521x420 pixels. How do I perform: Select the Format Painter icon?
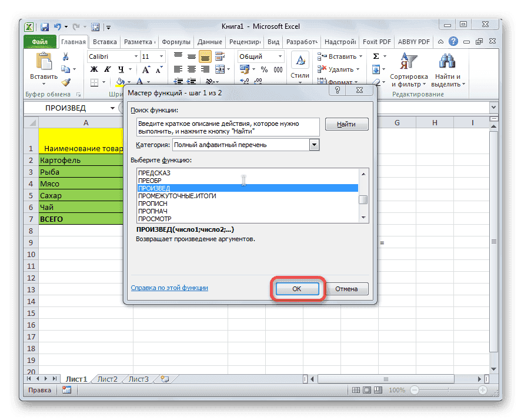pyautogui.click(x=66, y=83)
